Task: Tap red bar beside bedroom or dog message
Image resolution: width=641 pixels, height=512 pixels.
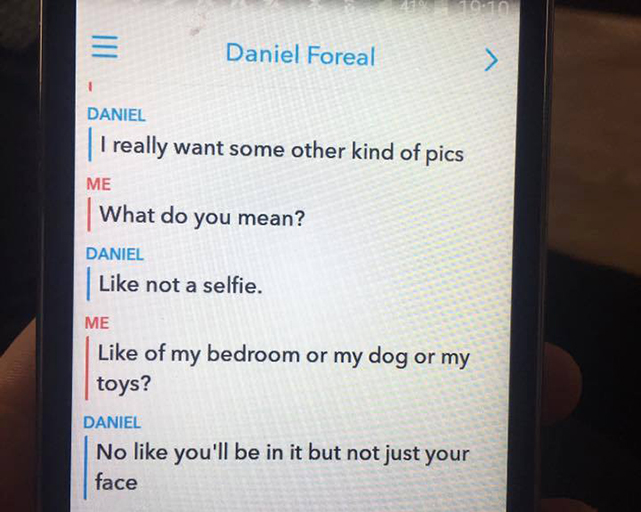Action: tap(87, 368)
